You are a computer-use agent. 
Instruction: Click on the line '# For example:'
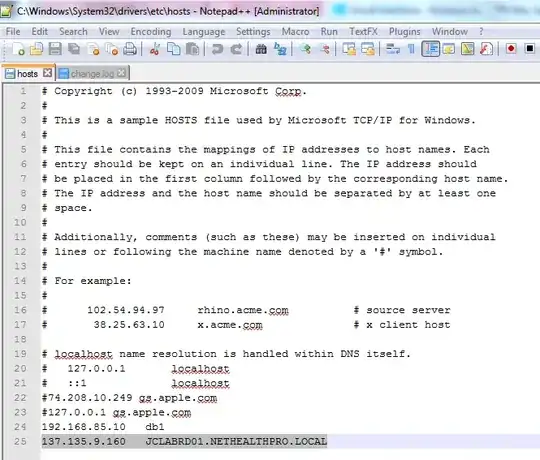click(86, 281)
